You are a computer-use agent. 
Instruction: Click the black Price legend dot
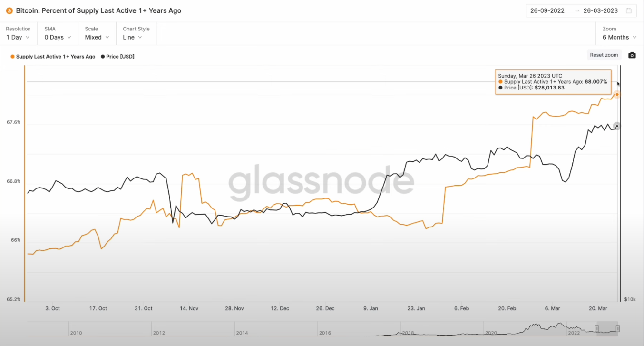[103, 57]
